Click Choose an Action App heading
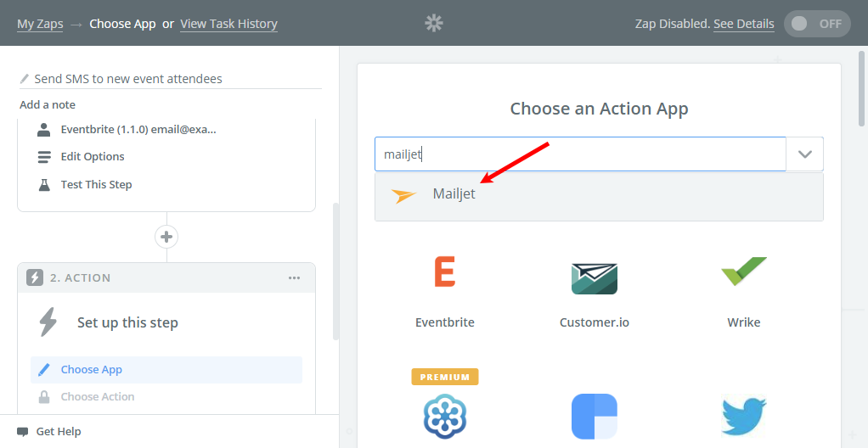Viewport: 868px width, 448px height. [599, 109]
